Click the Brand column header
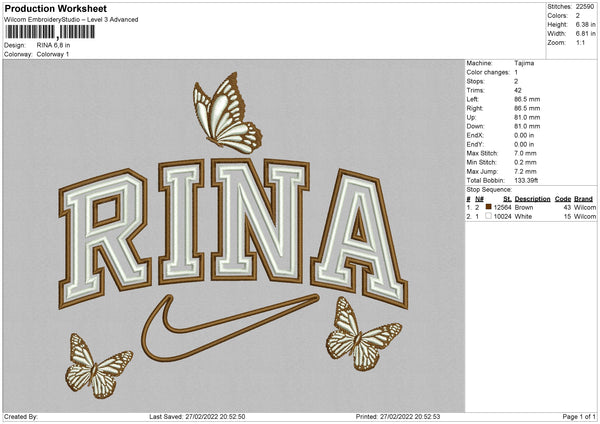The width and height of the screenshot is (600, 424). pyautogui.click(x=583, y=199)
